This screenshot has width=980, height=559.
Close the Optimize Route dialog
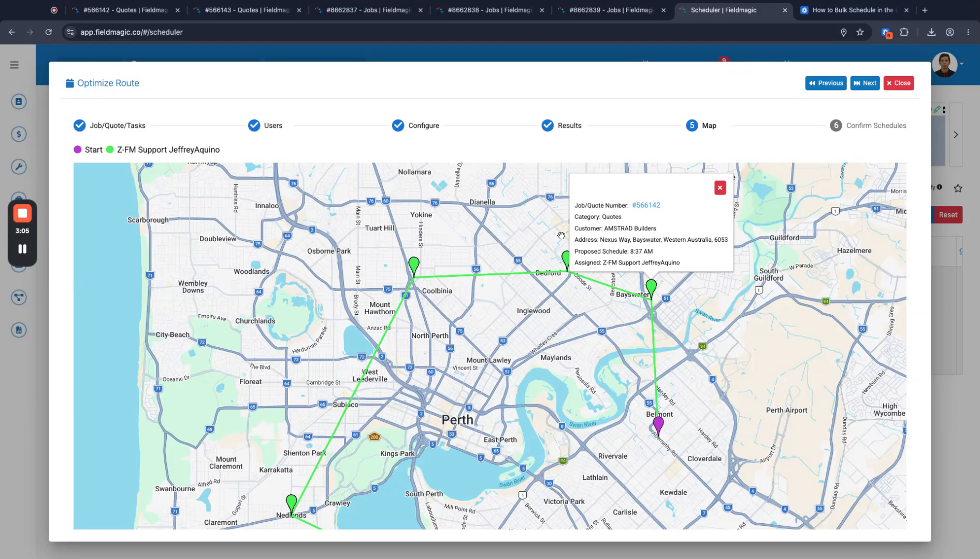click(899, 83)
